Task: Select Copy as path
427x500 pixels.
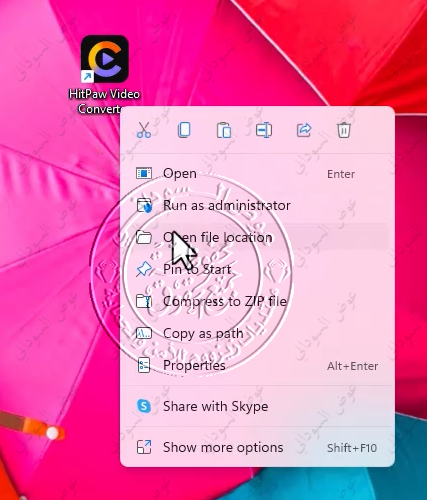Action: 257,333
